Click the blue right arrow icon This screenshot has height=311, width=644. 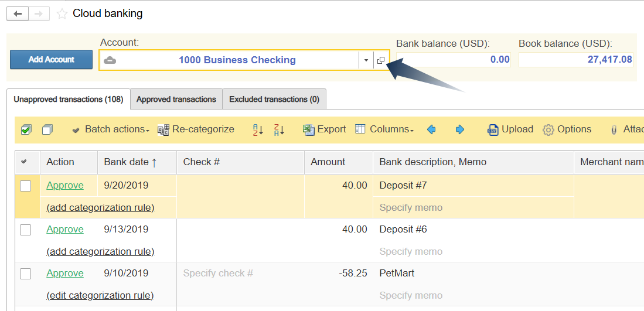point(460,129)
